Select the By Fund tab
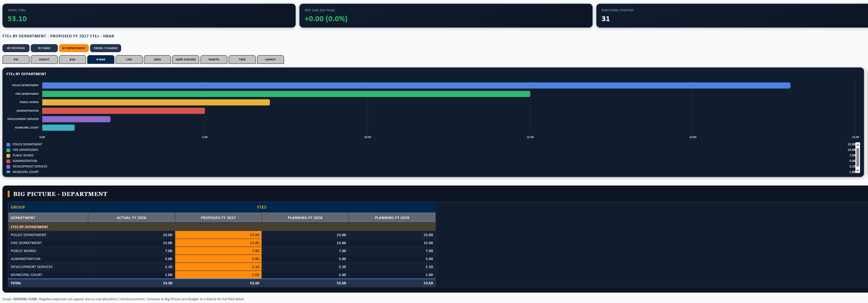Image resolution: width=868 pixels, height=303 pixels. (x=44, y=48)
